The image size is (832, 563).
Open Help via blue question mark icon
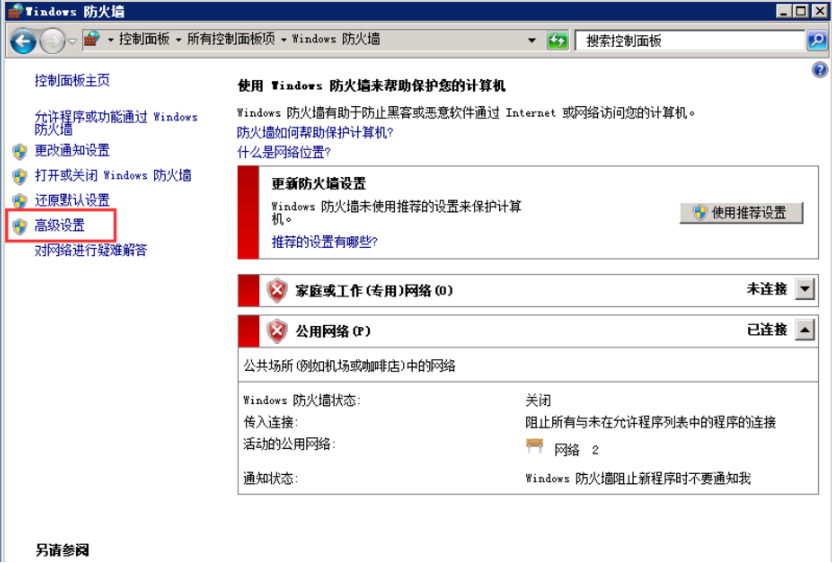point(819,70)
